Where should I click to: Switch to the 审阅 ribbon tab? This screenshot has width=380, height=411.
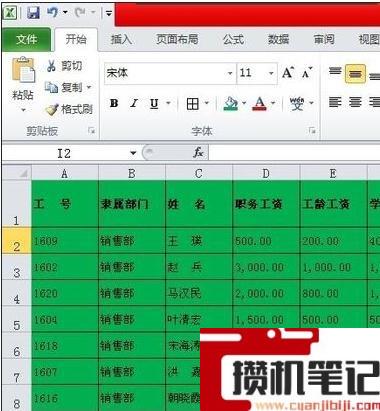pos(324,40)
